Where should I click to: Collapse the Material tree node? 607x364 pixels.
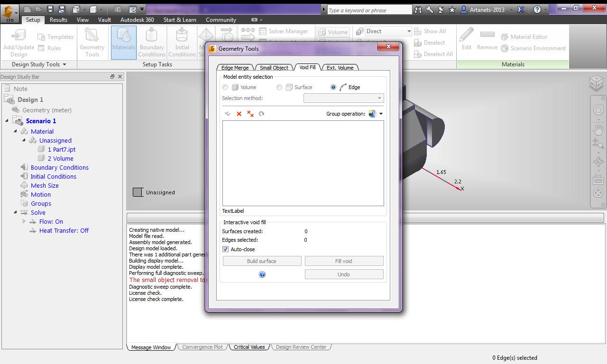point(15,131)
